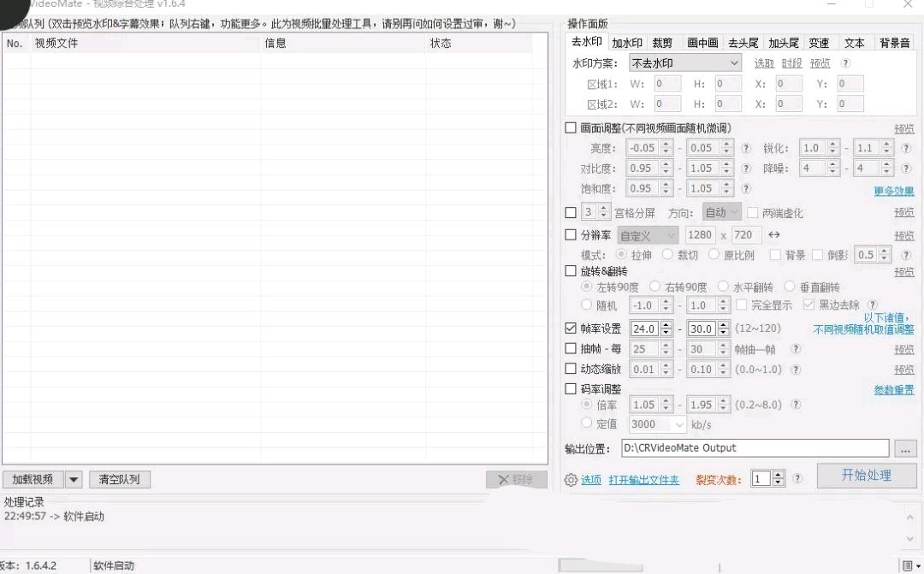Increase the 裂变次数 stepper value
This screenshot has width=924, height=574.
point(778,476)
